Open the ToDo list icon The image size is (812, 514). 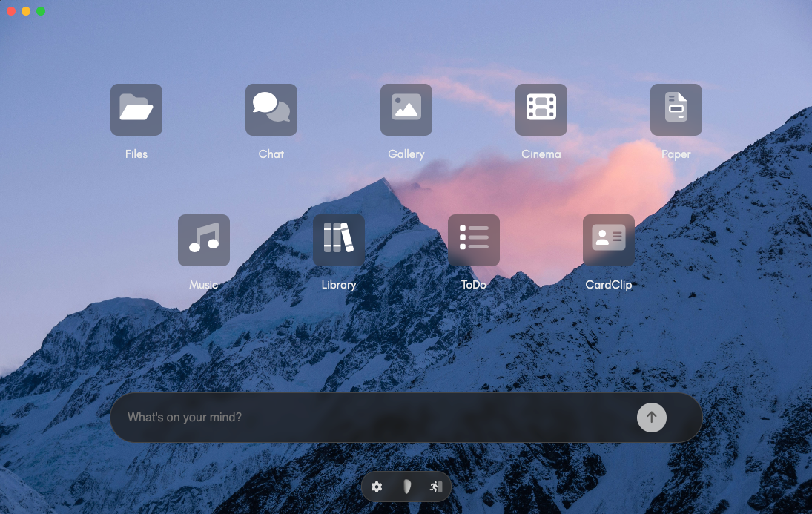point(474,240)
